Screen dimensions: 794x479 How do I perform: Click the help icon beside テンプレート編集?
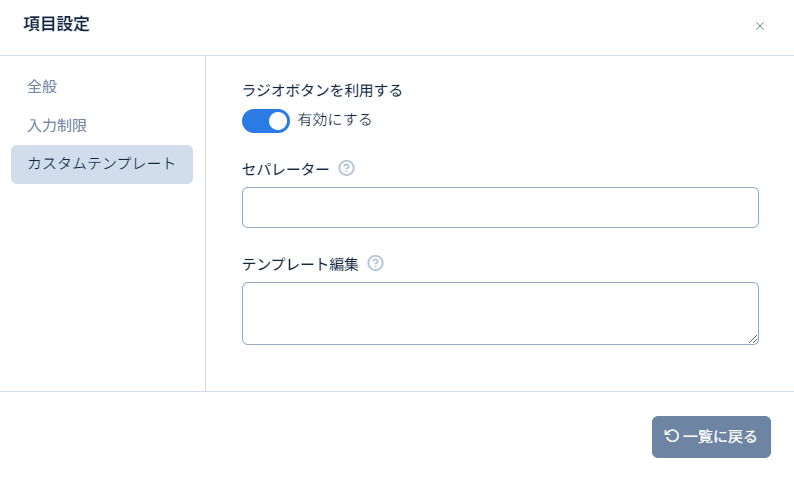pos(376,264)
